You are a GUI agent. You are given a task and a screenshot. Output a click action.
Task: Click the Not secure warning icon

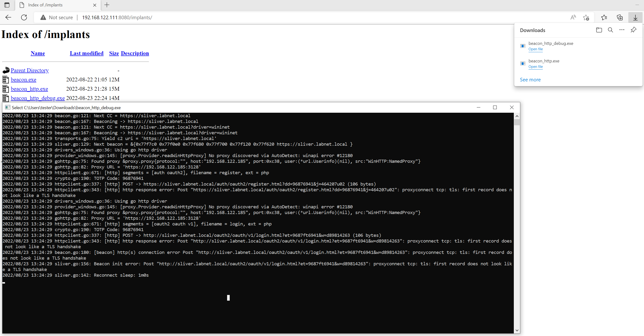[43, 17]
